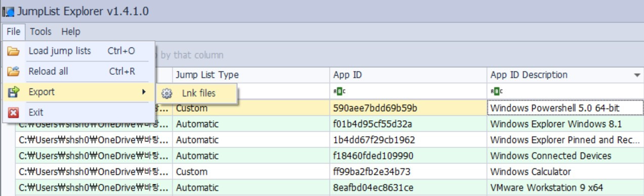Click Automatic type in the Windows 8.1 row
Screen dimensions: 644x196
pos(251,124)
